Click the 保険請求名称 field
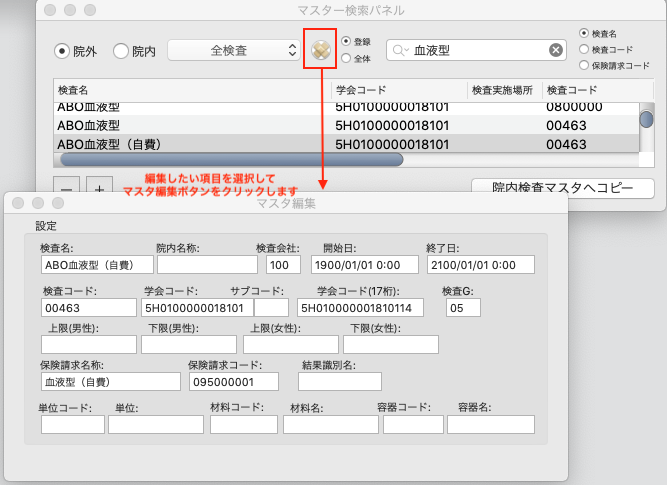This screenshot has height=485, width=667. (111, 382)
